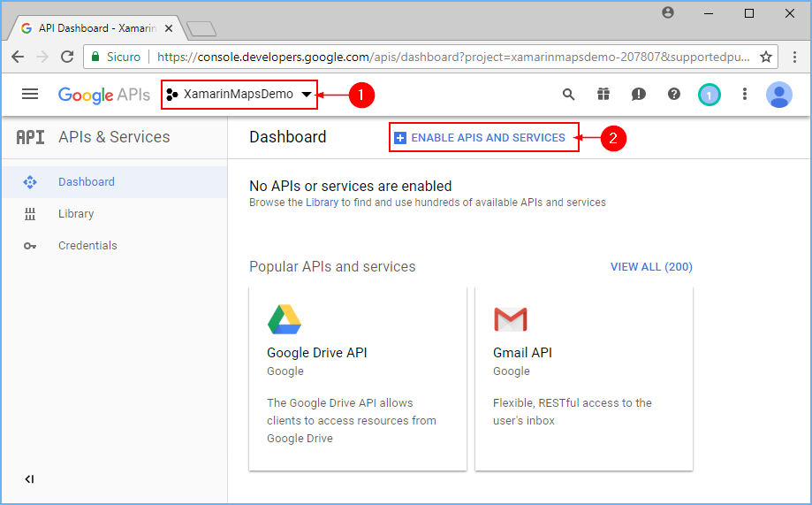Focus the browser URL address field
The width and height of the screenshot is (812, 505).
click(x=430, y=57)
